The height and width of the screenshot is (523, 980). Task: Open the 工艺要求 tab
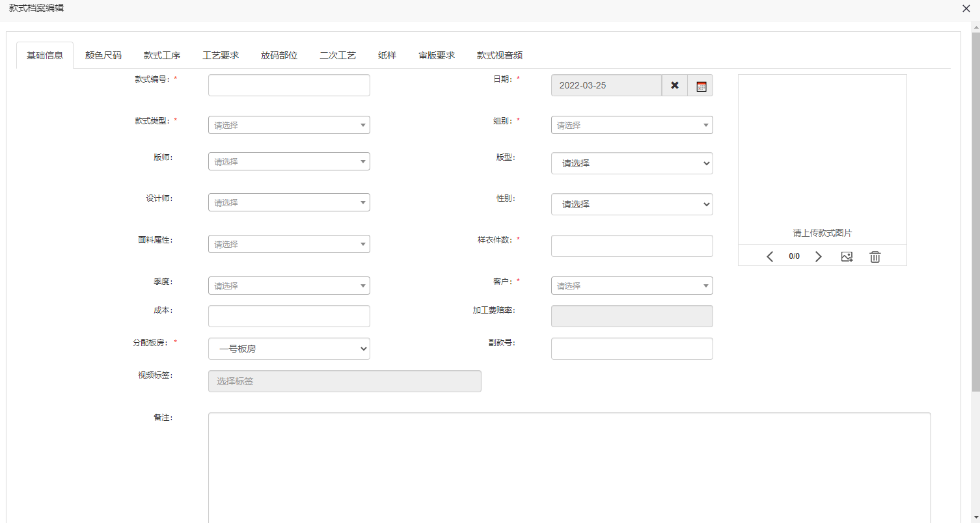pyautogui.click(x=221, y=55)
